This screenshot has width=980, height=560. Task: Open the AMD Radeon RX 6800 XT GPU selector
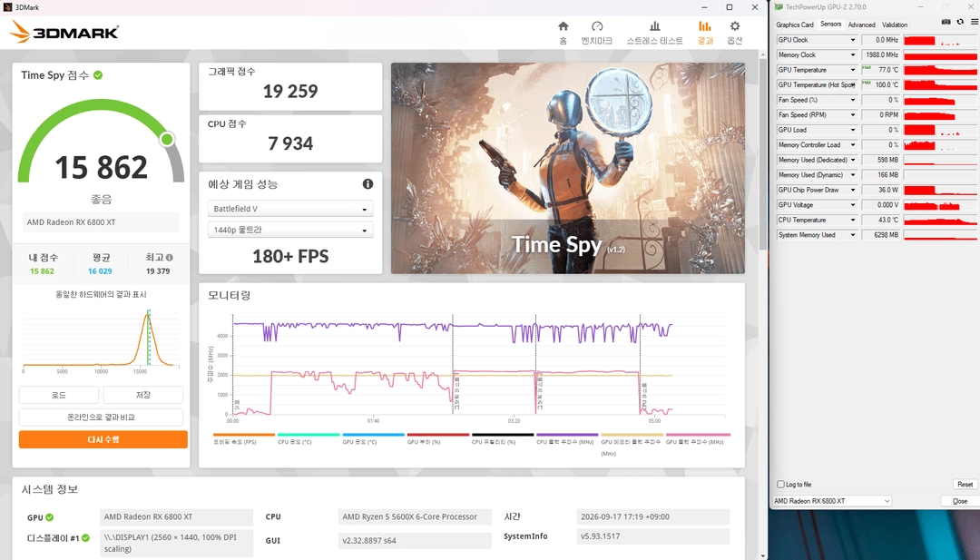coord(832,501)
